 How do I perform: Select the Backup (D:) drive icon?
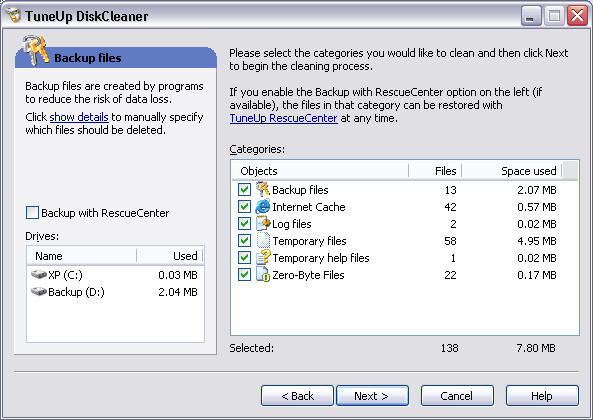click(39, 292)
